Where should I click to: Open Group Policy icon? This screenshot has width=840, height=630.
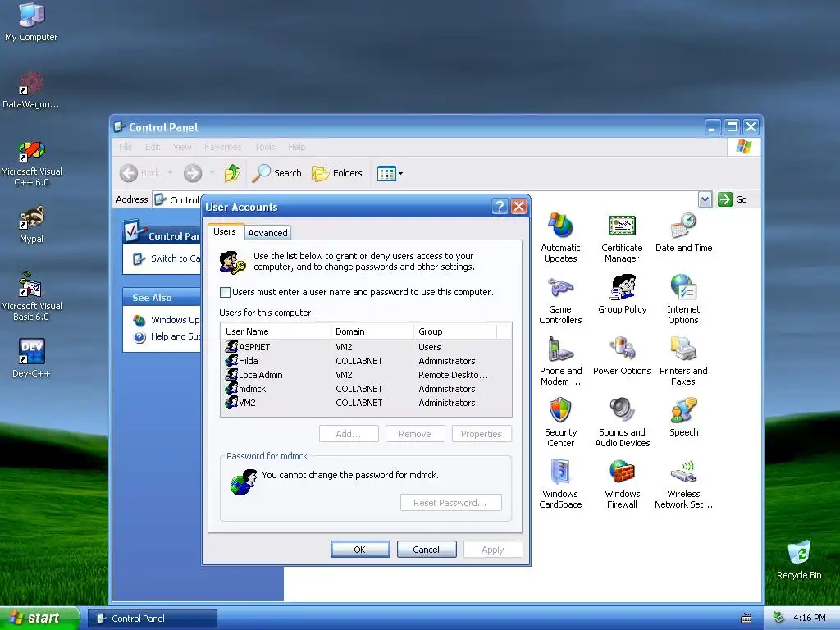coord(622,294)
